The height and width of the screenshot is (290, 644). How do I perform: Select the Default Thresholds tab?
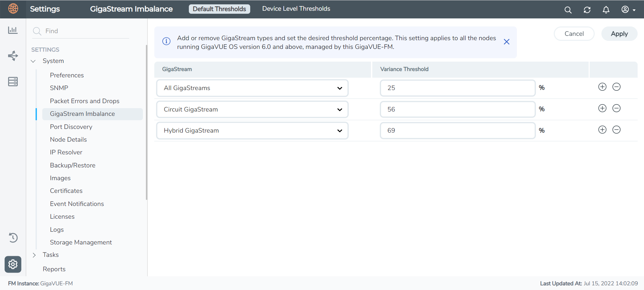[x=219, y=9]
